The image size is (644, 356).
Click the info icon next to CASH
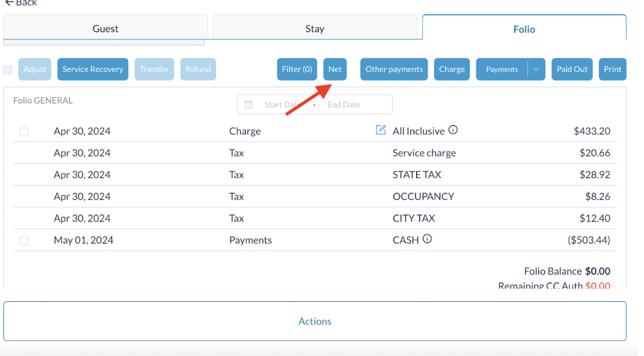click(427, 239)
